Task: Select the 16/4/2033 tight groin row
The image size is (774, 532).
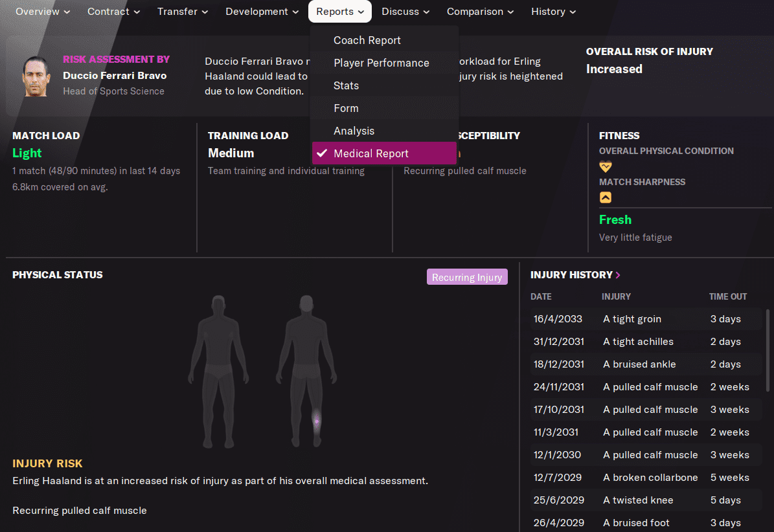Action: click(646, 319)
